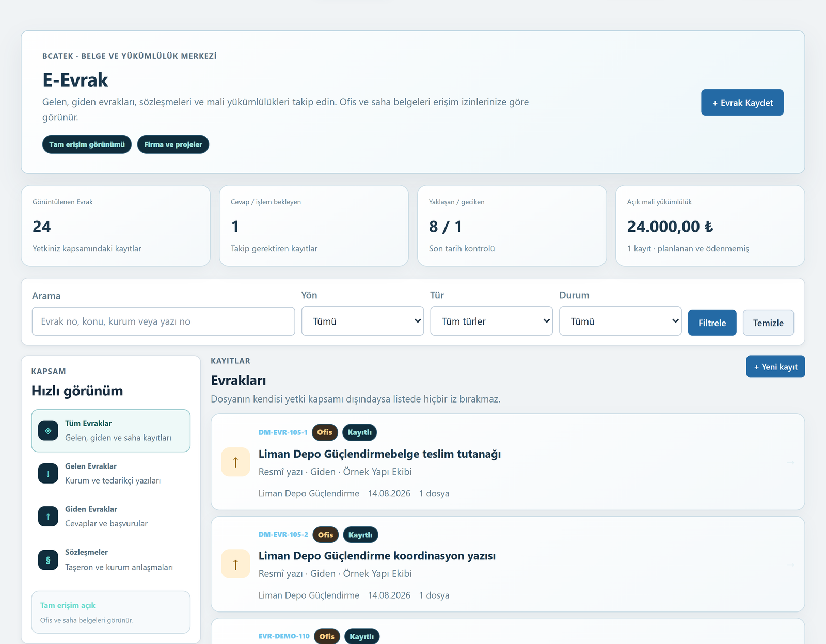Click the Tüm Evraklar diamond icon

point(48,430)
